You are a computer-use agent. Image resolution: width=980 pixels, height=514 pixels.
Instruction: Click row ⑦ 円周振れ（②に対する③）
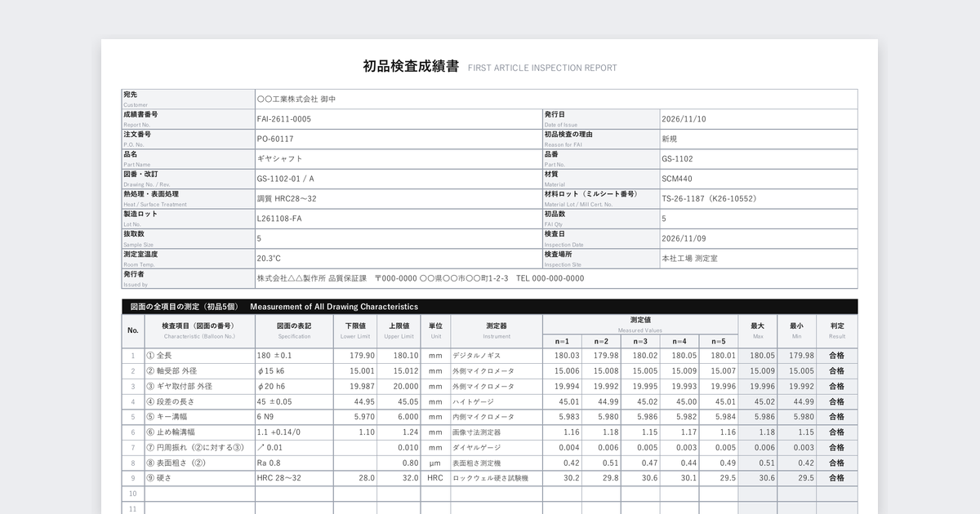pos(199,447)
